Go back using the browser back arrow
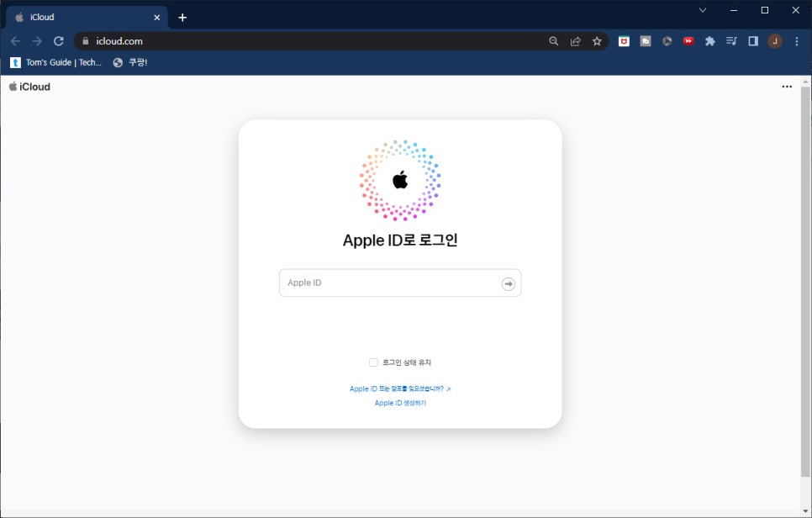Image resolution: width=812 pixels, height=518 pixels. click(x=15, y=41)
